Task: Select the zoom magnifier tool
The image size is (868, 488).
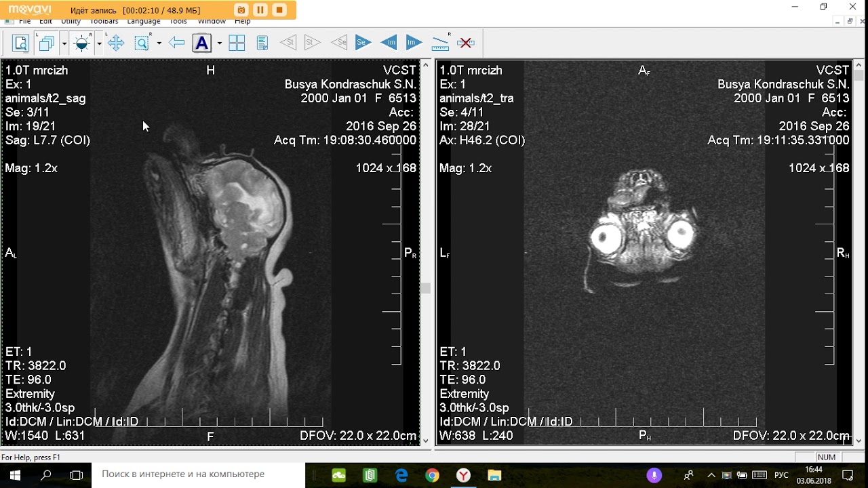Action: coord(142,43)
